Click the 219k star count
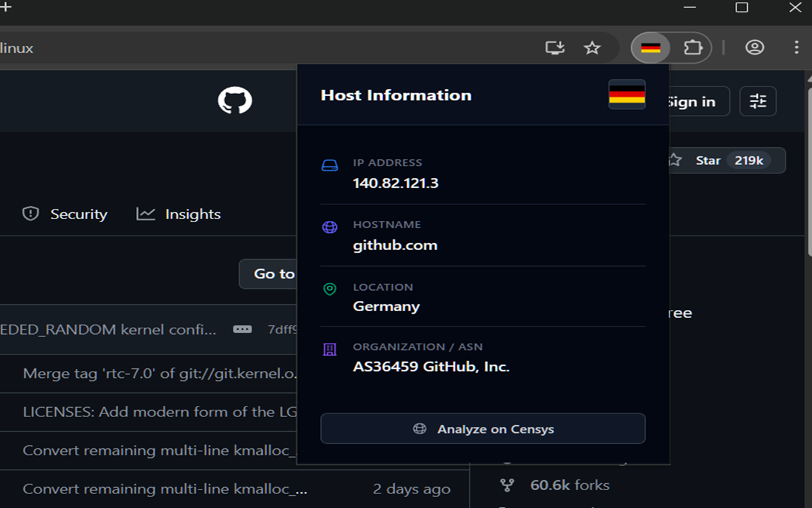 click(749, 161)
